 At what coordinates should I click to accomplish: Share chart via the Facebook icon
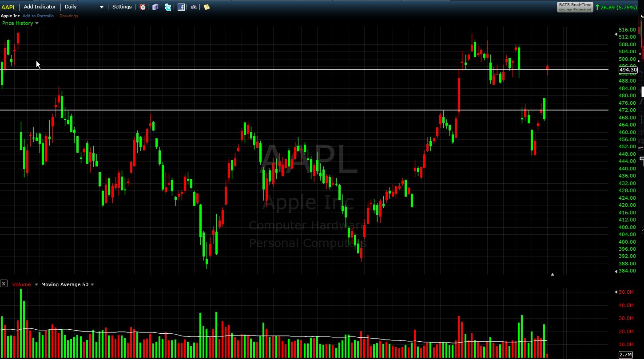[181, 7]
